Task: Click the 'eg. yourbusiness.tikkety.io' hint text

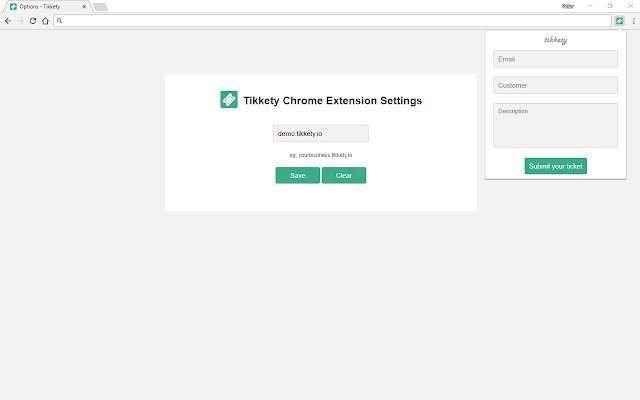Action: [321, 155]
